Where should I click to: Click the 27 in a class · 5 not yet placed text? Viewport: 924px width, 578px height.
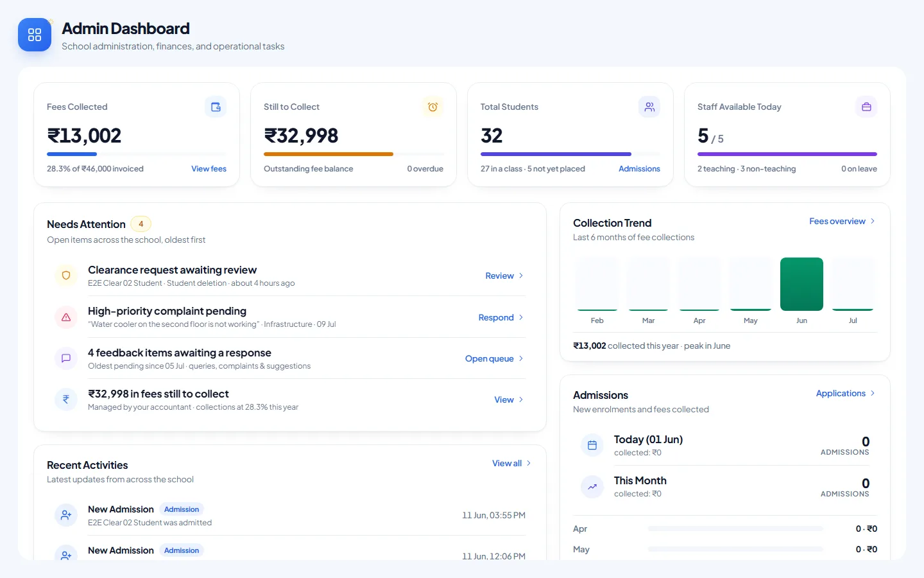coord(533,169)
